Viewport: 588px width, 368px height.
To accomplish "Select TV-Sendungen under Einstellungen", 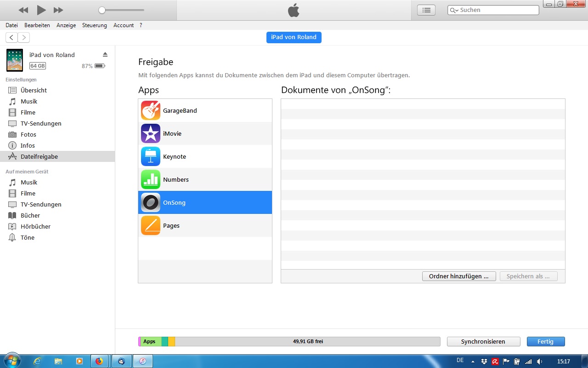I will pyautogui.click(x=57, y=123).
